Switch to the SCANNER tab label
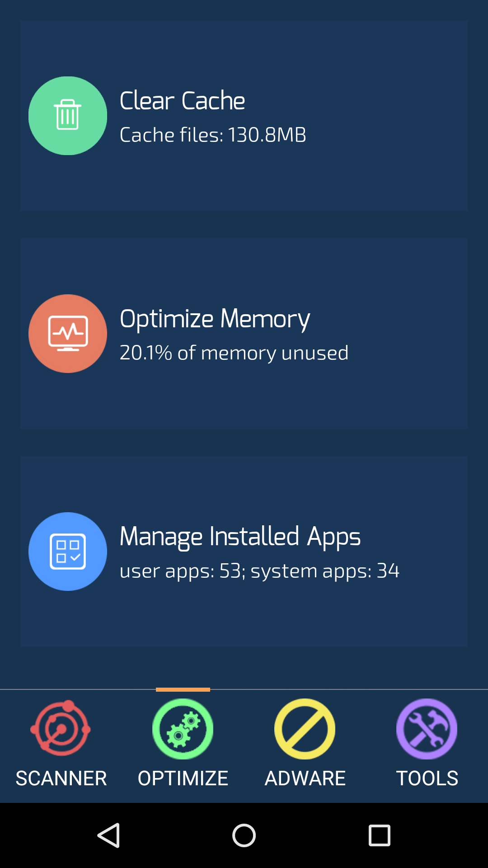The width and height of the screenshot is (488, 868). click(61, 778)
